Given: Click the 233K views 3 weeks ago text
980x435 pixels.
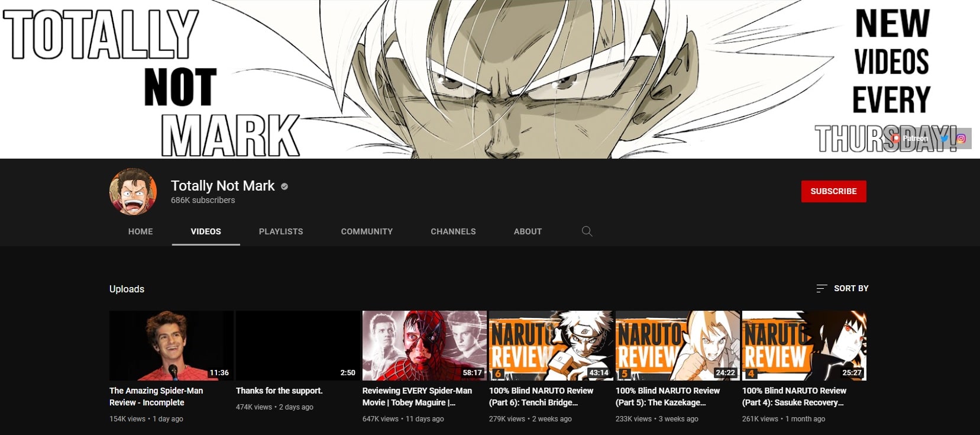Looking at the screenshot, I should [x=657, y=418].
